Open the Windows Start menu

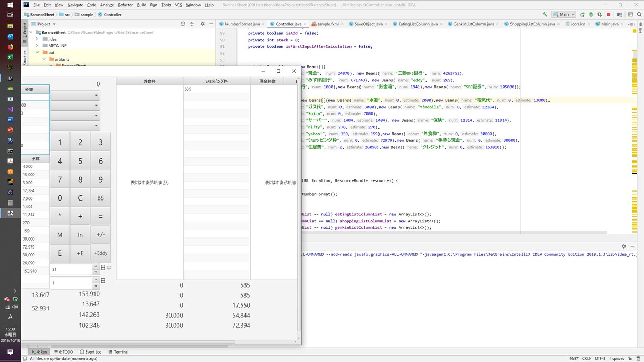(10, 5)
